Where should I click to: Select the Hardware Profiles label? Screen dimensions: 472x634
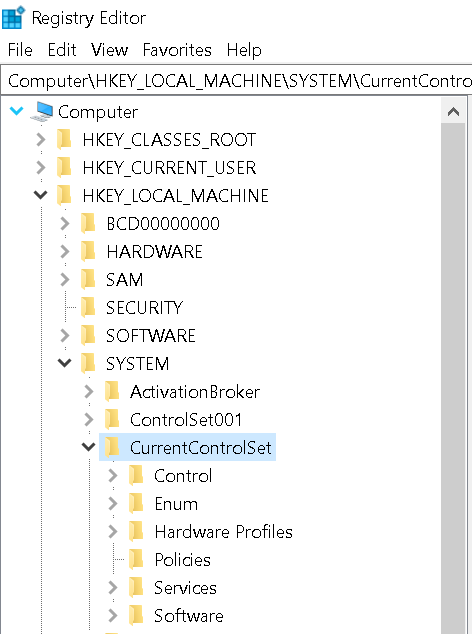(223, 532)
